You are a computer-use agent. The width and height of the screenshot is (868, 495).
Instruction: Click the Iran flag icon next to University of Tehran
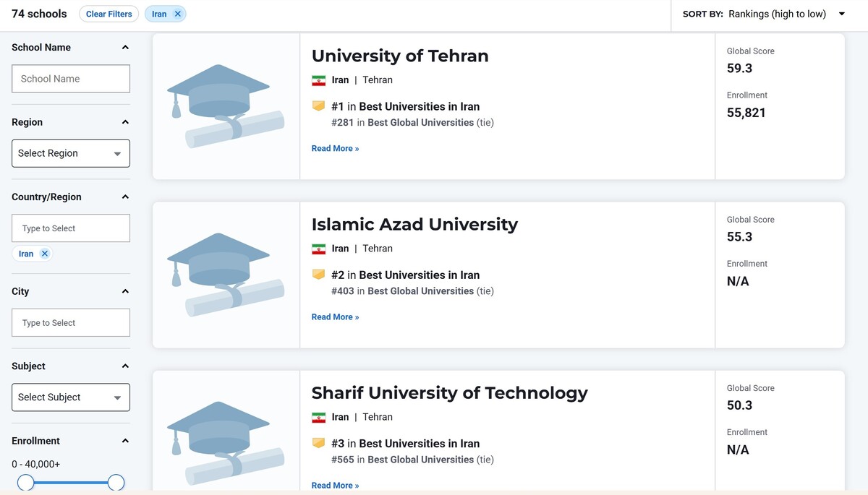click(x=319, y=80)
